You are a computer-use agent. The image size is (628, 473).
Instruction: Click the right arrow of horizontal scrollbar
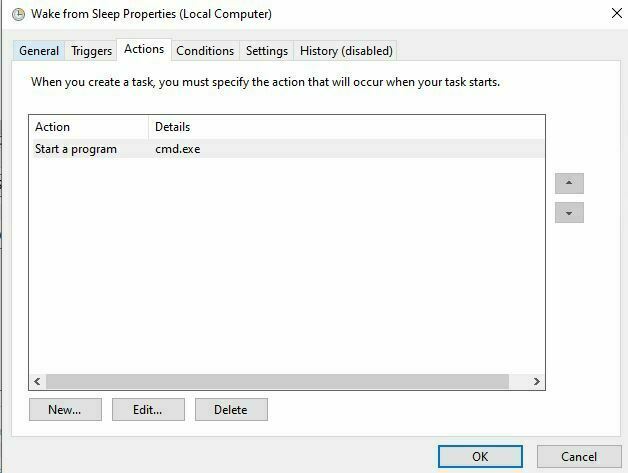537,381
